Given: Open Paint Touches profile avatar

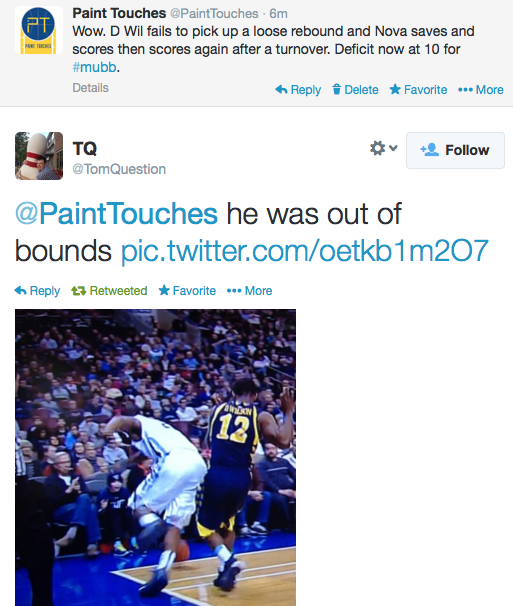Looking at the screenshot, I should tap(39, 30).
